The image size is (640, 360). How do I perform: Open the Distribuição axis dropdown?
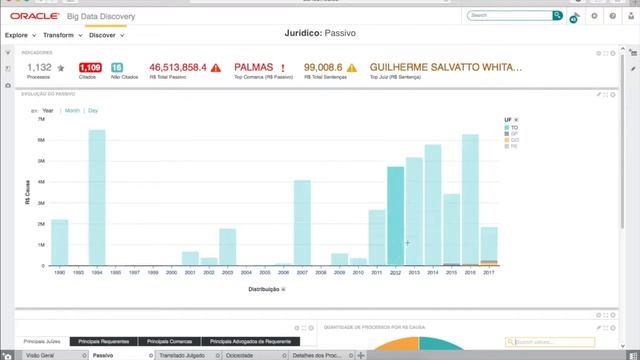(284, 289)
